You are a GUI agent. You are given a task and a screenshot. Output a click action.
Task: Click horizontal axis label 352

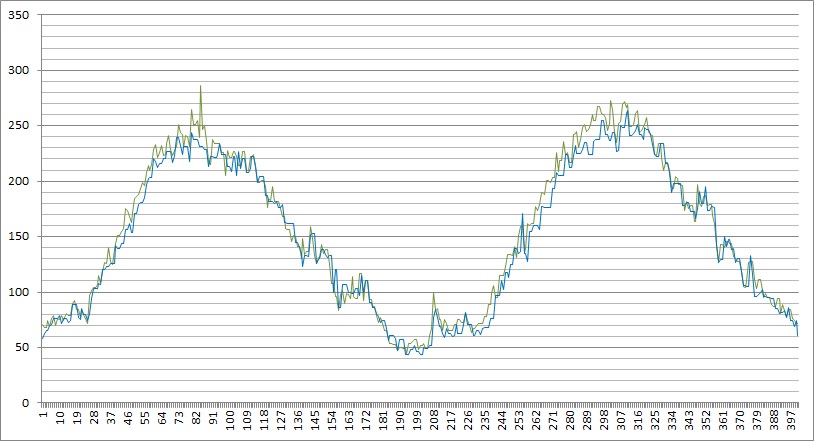[706, 421]
